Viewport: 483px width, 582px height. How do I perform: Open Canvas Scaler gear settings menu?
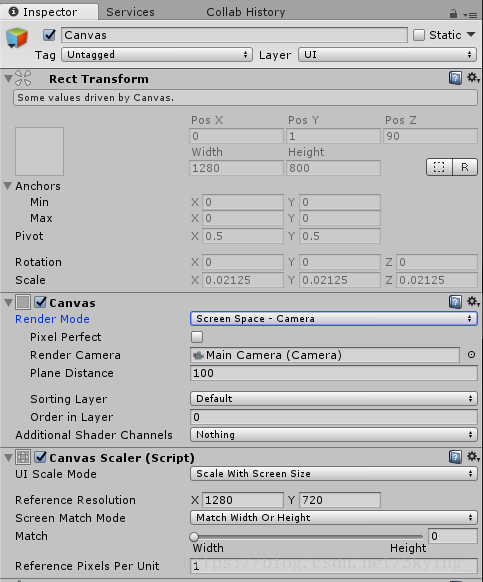[473, 456]
